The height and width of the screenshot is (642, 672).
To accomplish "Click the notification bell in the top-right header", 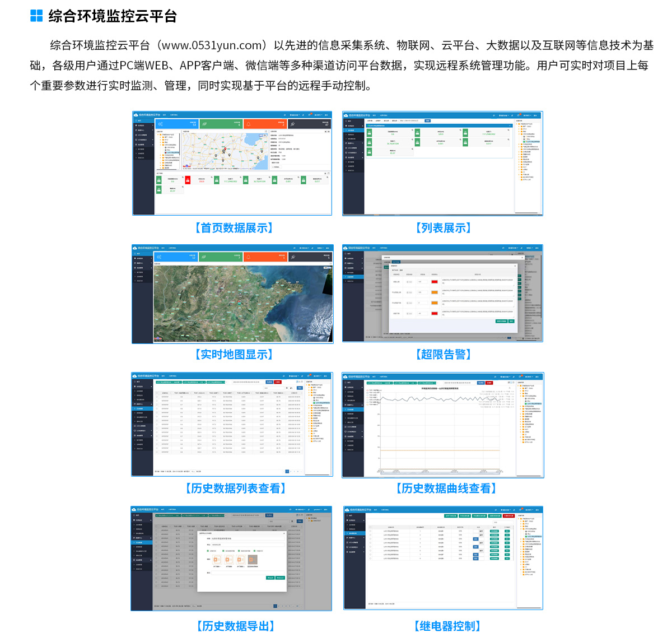I will point(309,115).
